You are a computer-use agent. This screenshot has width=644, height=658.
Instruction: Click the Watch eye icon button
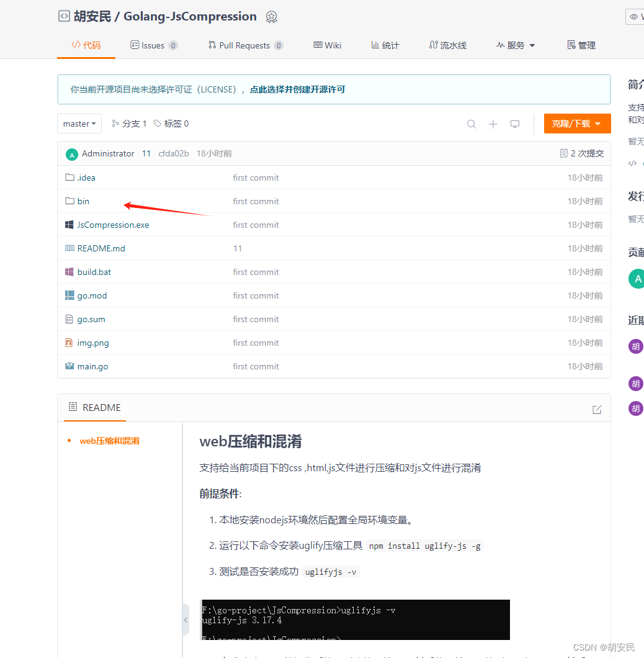tap(635, 17)
